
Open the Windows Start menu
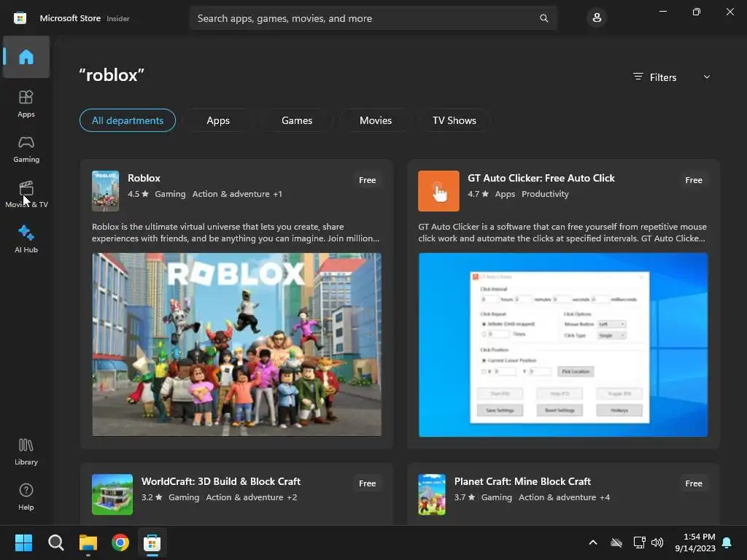point(23,542)
